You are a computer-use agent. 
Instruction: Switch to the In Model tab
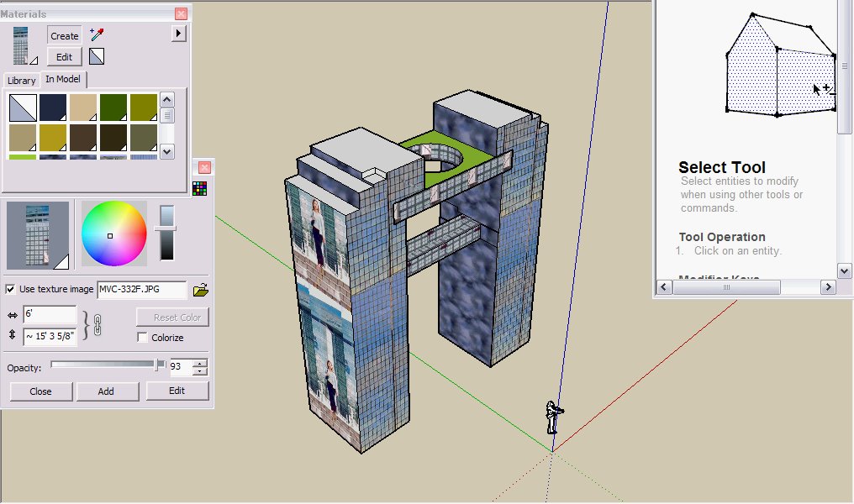pos(63,79)
